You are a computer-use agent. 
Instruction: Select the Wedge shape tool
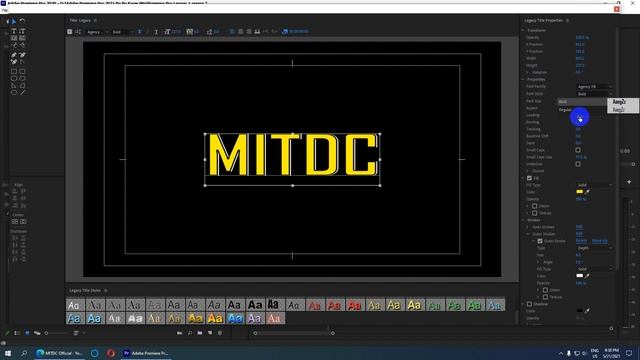pyautogui.click(x=14, y=85)
